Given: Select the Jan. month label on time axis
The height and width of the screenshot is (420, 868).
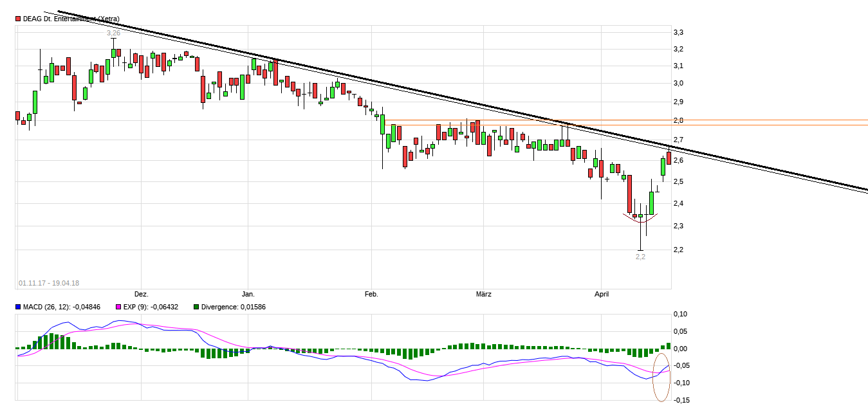Looking at the screenshot, I should (x=248, y=295).
